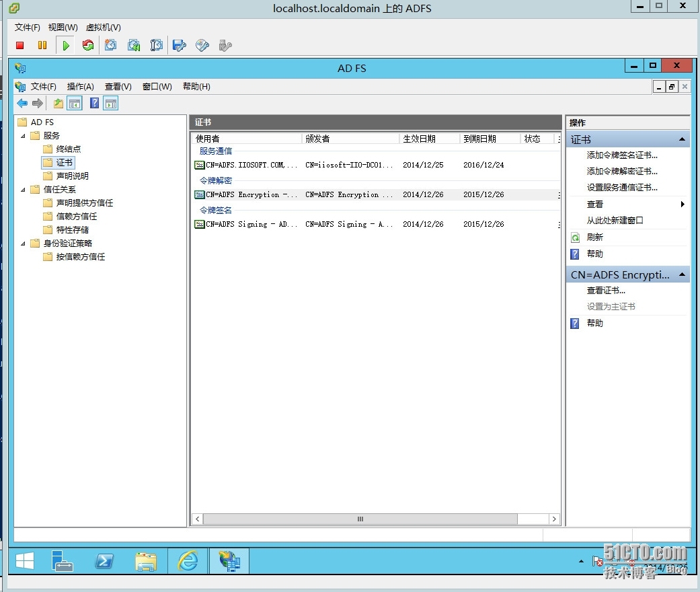This screenshot has height=592, width=700.
Task: Click the left scroll arrow in certificate list
Action: tap(198, 519)
